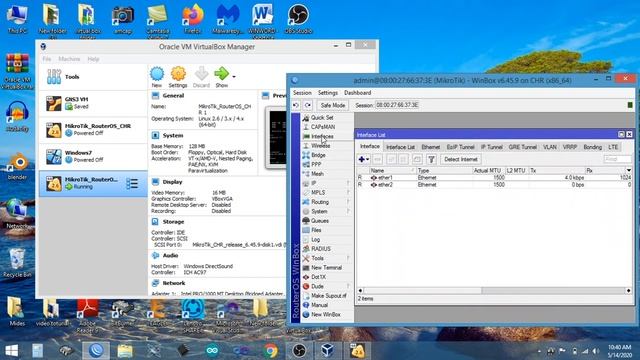The image size is (640, 360).
Task: Open the Show button dropdown arrow in VirtualBox
Action: click(234, 76)
